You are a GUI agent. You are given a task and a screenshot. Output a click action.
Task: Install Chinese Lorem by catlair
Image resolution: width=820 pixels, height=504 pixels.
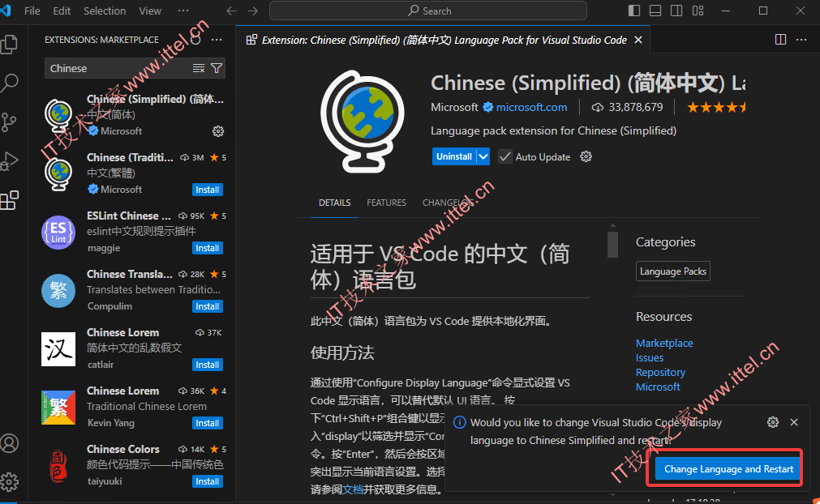pos(207,365)
